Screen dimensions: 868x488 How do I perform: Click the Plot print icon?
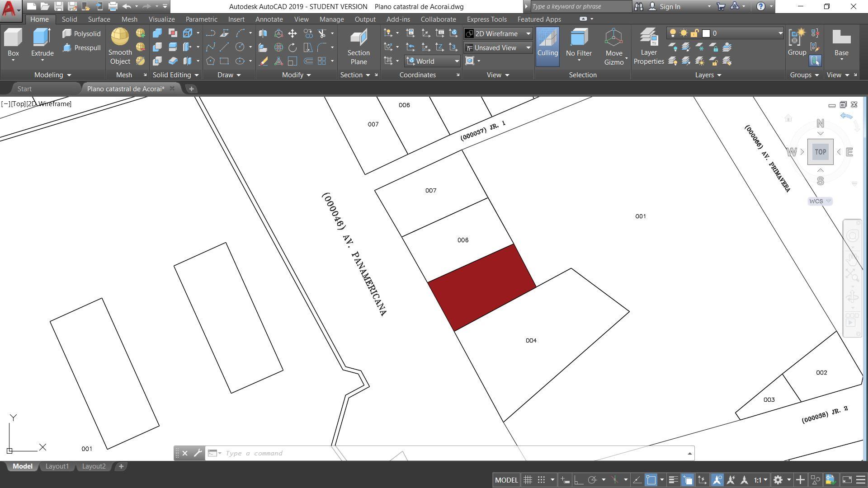click(x=113, y=6)
